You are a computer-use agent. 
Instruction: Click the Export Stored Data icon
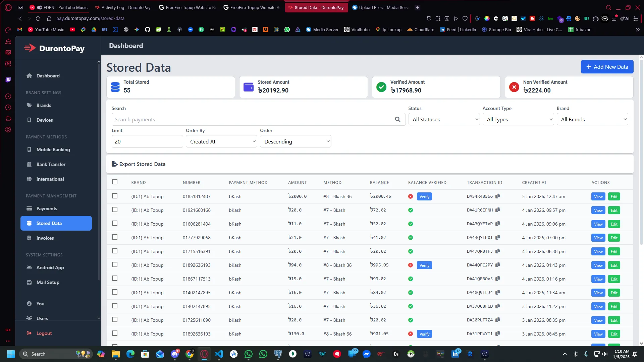pos(114,164)
